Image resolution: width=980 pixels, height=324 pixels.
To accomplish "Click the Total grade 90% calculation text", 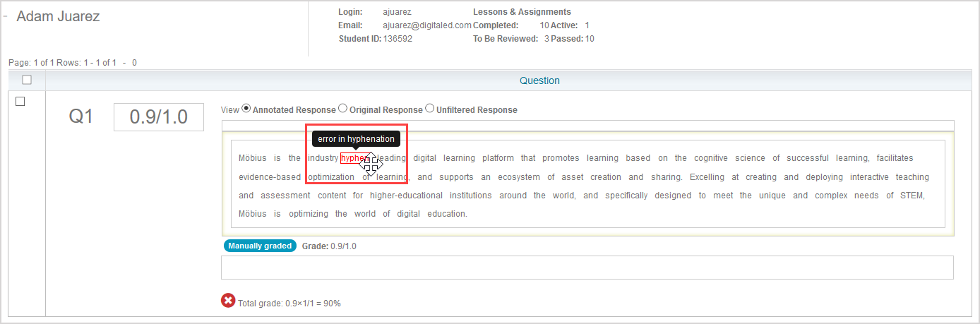I will coord(289,304).
